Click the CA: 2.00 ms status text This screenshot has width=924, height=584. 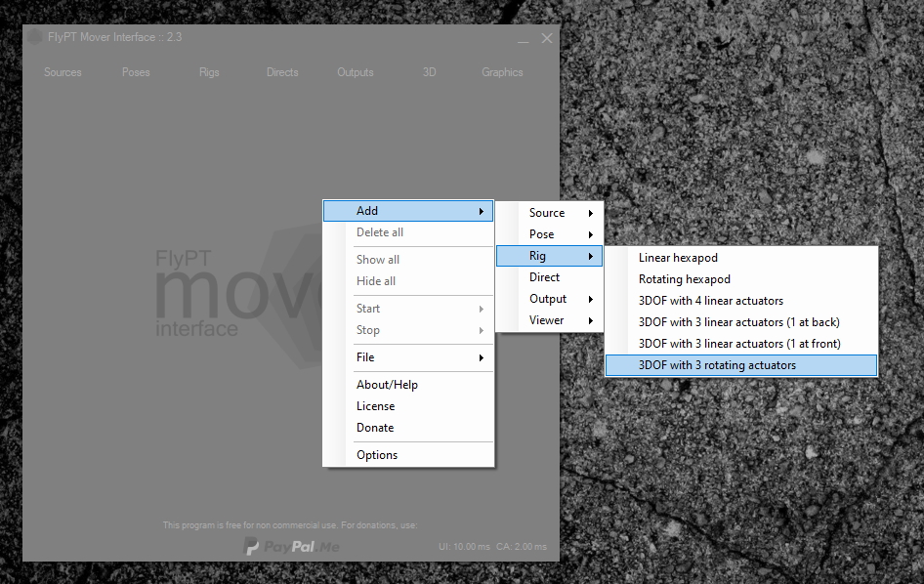522,546
